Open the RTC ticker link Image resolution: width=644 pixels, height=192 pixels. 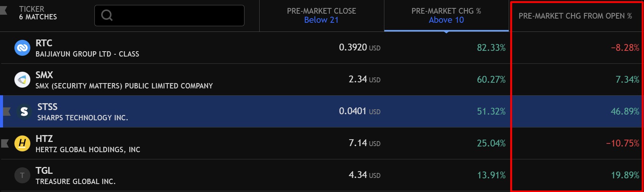tap(44, 43)
